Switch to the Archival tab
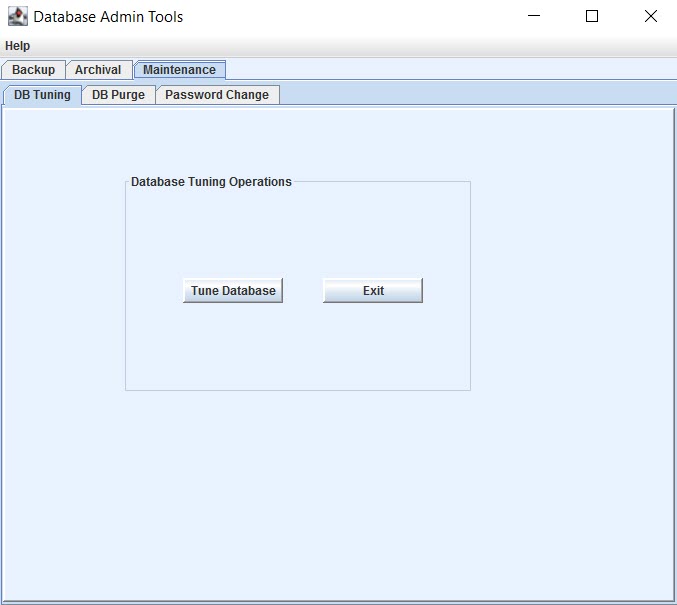Screen dimensions: 677x605 (98, 70)
